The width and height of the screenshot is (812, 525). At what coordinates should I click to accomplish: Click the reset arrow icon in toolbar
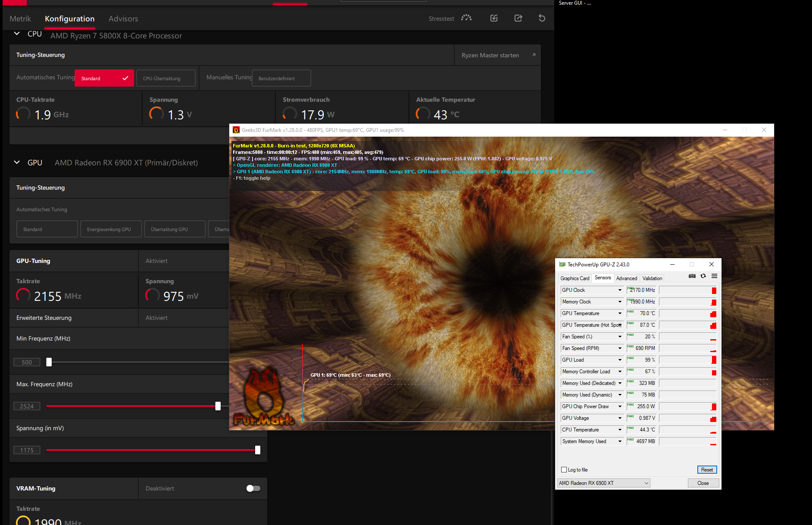tap(542, 18)
